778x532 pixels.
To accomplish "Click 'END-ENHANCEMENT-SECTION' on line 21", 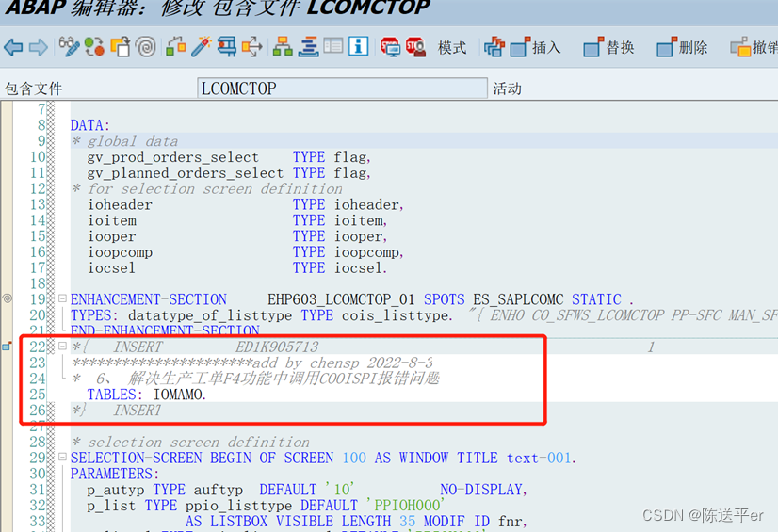I will click(x=165, y=330).
